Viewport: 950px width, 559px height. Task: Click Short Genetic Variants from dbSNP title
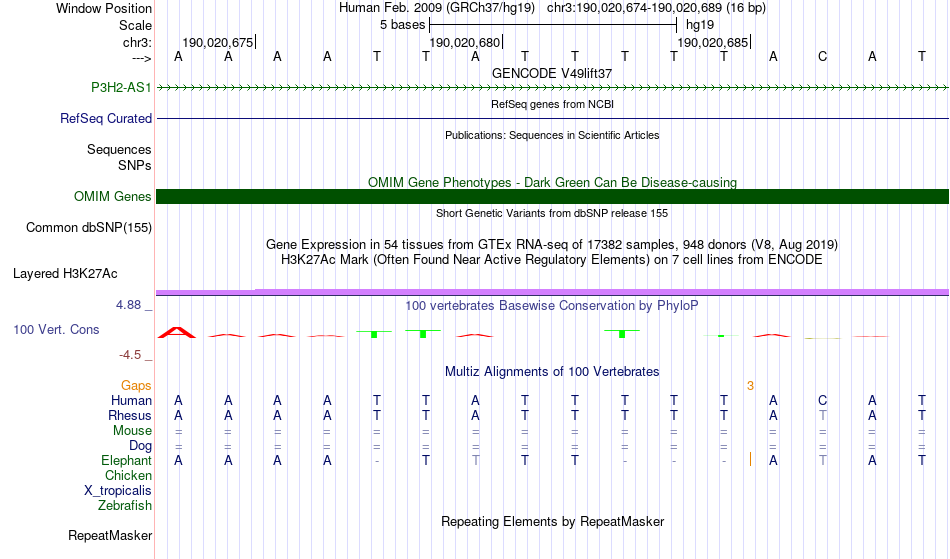pyautogui.click(x=552, y=213)
